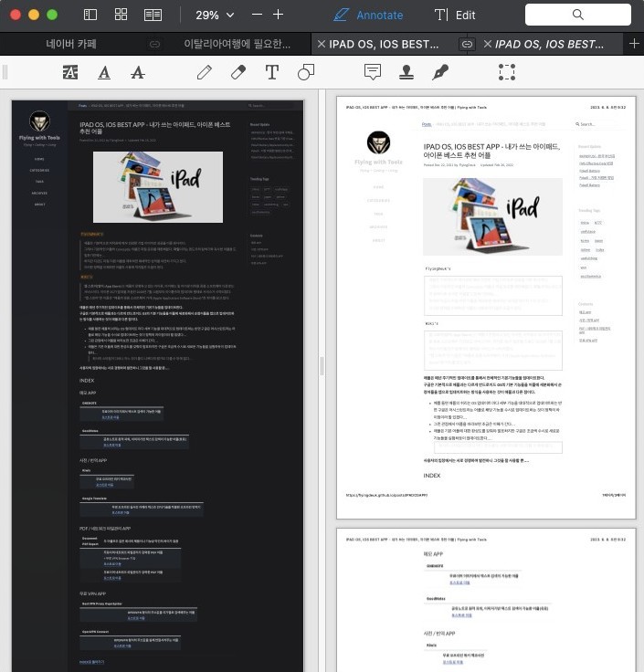Screen dimensions: 644x672
Task: Click the highlighted link icon between the IPAD tabs
Action: click(467, 44)
